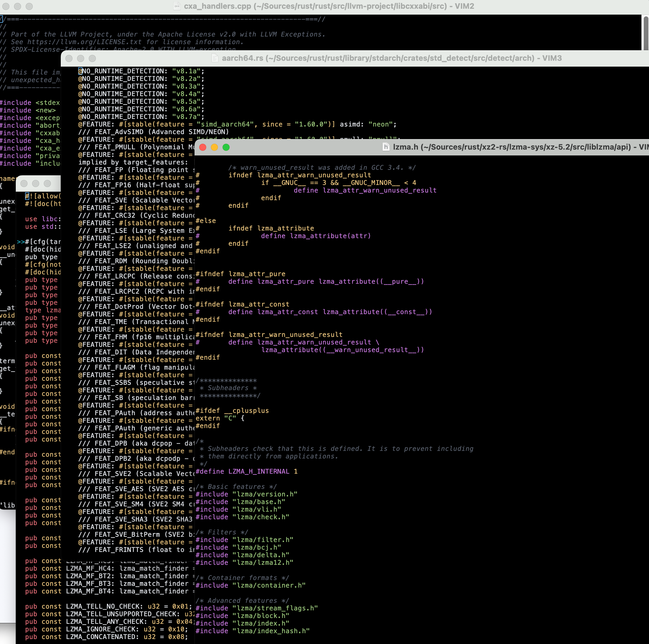
Task: Click the '#define LZMA_H_INTERNAL 1' line
Action: tap(247, 471)
